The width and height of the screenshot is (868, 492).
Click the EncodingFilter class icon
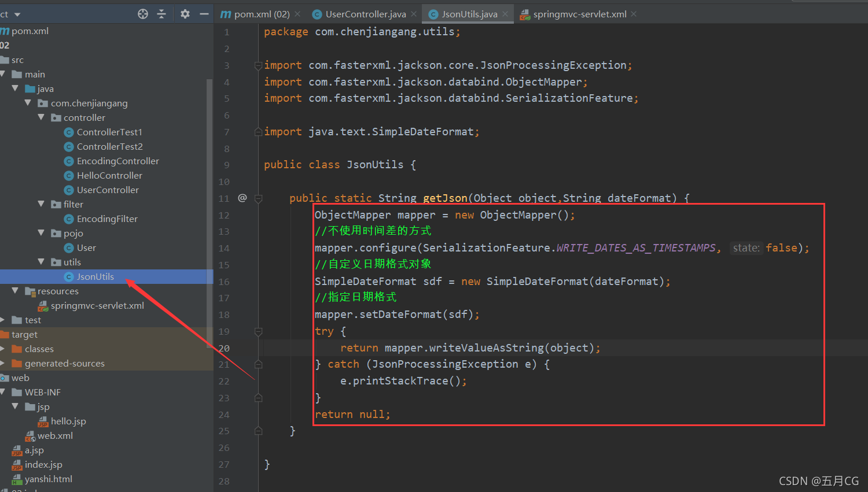[x=69, y=219]
